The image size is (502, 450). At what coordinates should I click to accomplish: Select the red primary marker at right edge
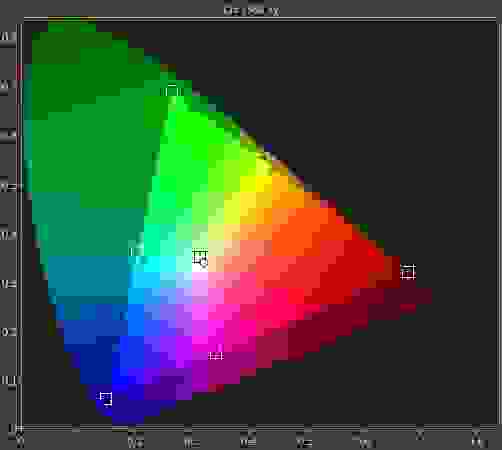pyautogui.click(x=407, y=272)
